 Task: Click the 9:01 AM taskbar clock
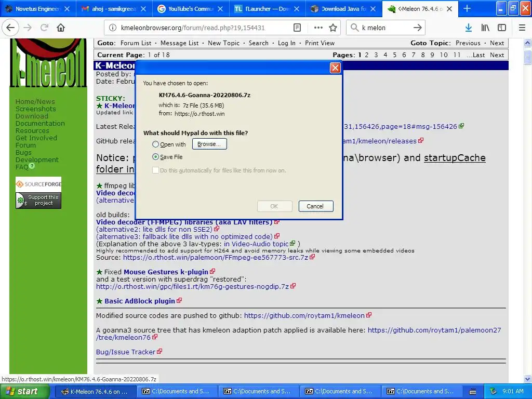click(513, 391)
